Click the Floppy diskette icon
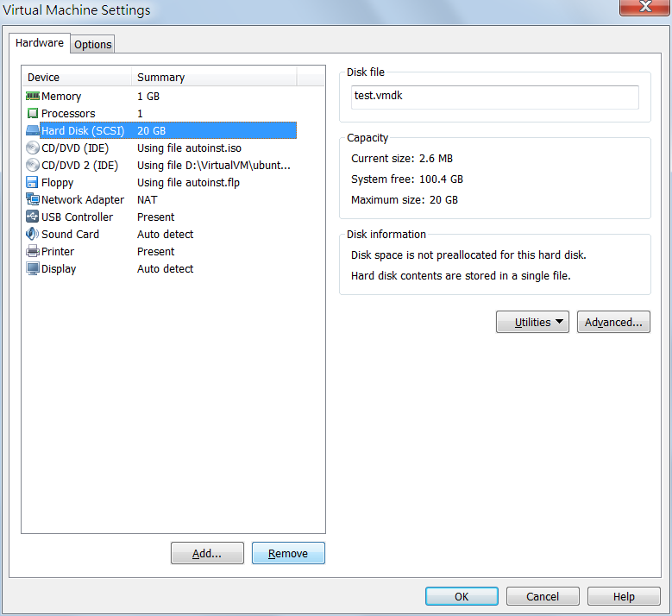672x616 pixels. [32, 182]
